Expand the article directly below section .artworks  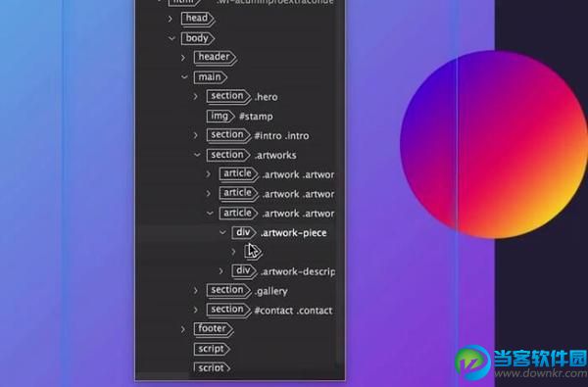coord(209,174)
